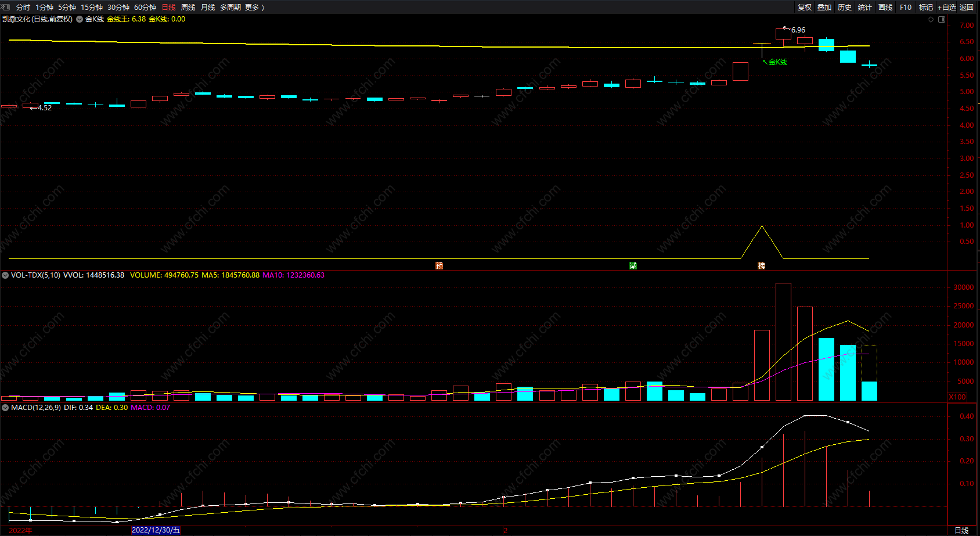Click the 6.96 high price label
Viewport: 980px width, 536px height.
point(798,30)
